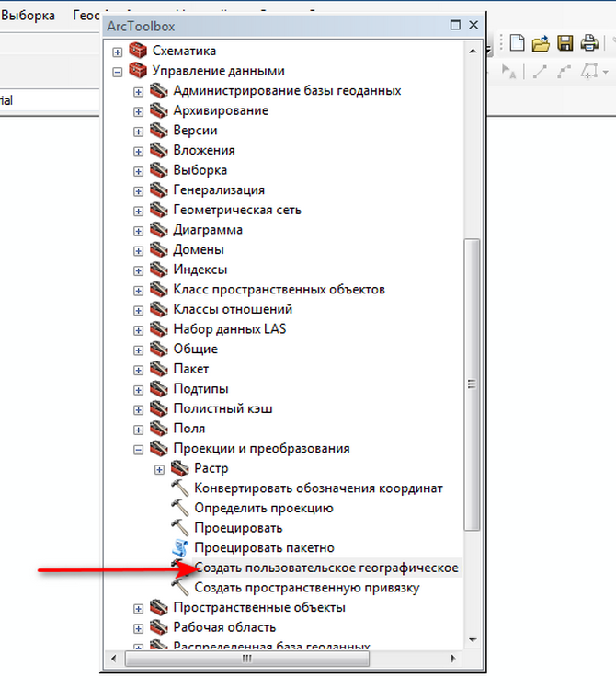Viewport: 616px width, 700px height.
Task: Click hammer icon for Конвертировать обозначения координат
Action: (180, 488)
